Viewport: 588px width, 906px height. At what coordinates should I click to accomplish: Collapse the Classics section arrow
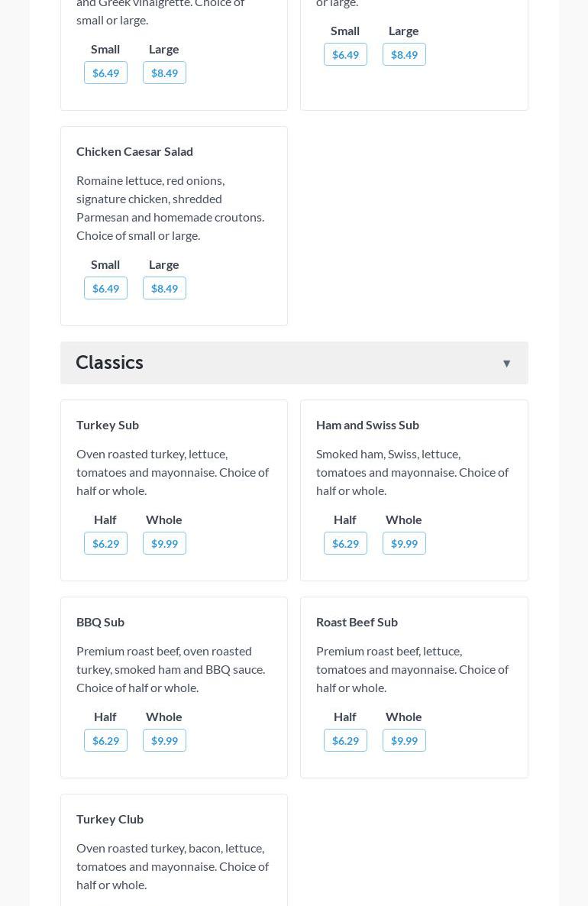(x=506, y=364)
